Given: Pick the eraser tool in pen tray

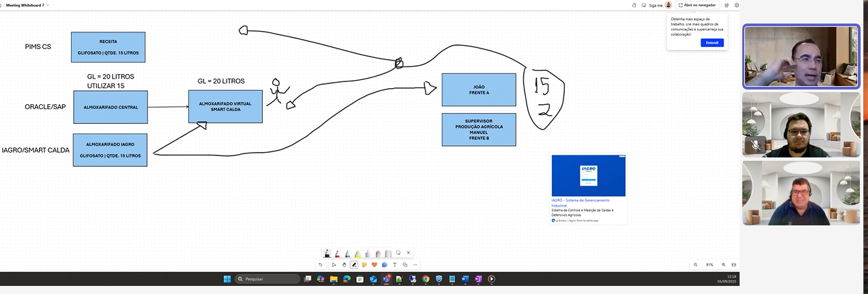Looking at the screenshot, I should pos(378,254).
